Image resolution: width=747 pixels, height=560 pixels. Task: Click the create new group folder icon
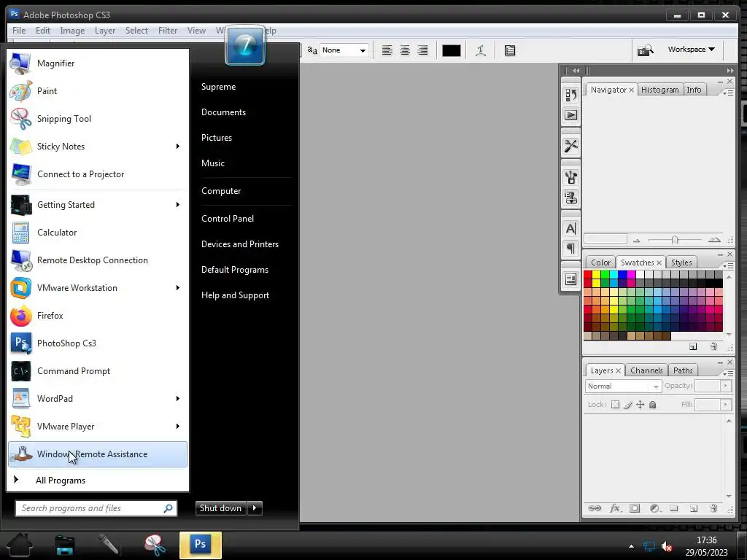(673, 508)
